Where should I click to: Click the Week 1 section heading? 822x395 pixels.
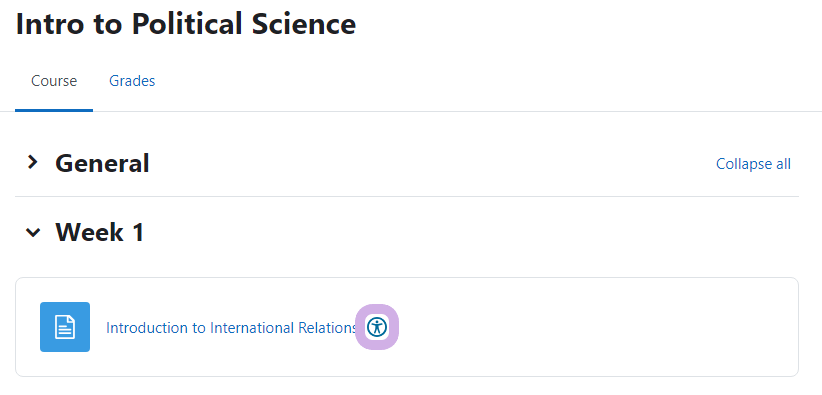click(100, 232)
